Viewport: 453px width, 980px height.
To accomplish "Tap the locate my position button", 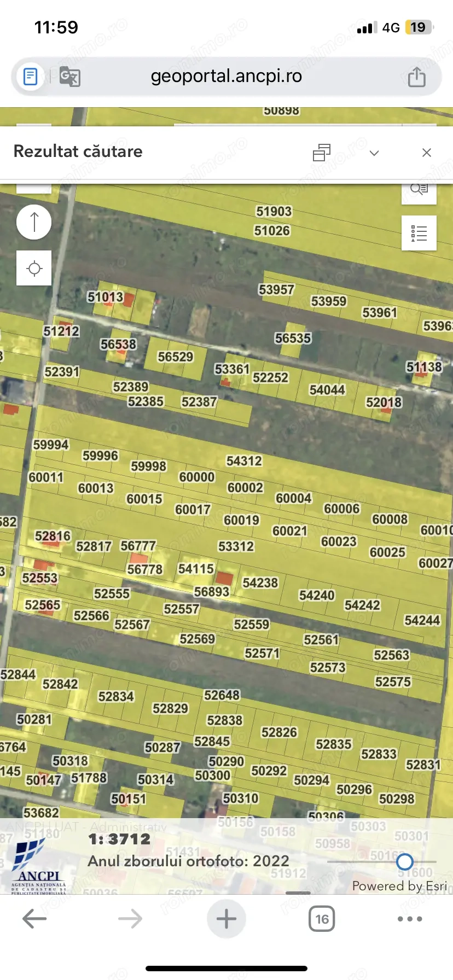I will point(34,268).
